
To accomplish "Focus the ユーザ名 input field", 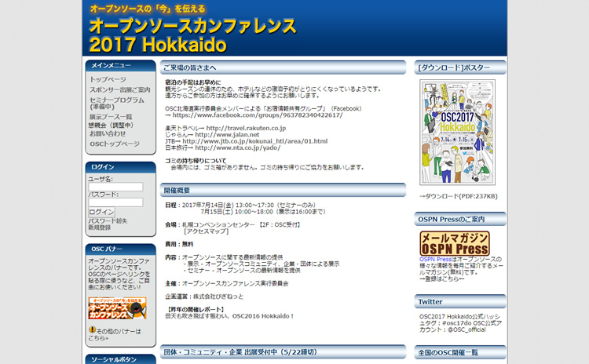I will [x=115, y=187].
